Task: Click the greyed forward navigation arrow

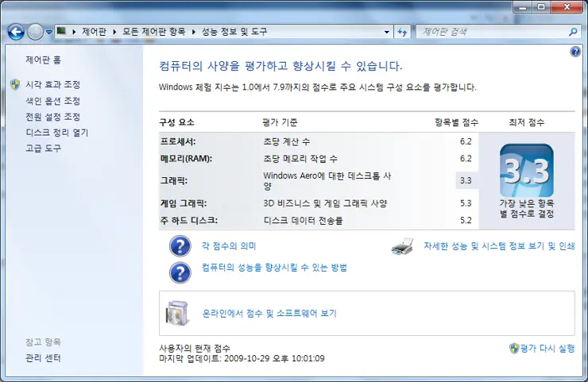Action: coord(35,32)
